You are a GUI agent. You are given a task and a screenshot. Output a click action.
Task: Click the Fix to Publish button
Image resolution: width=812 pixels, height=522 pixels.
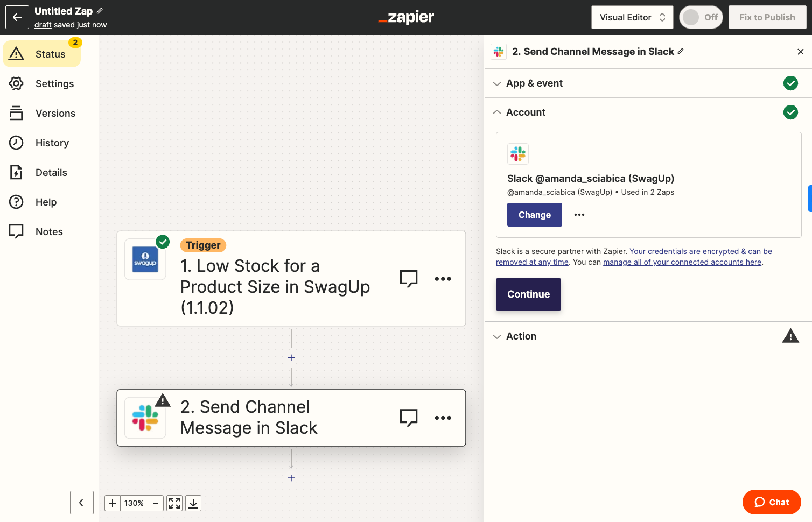[767, 17]
